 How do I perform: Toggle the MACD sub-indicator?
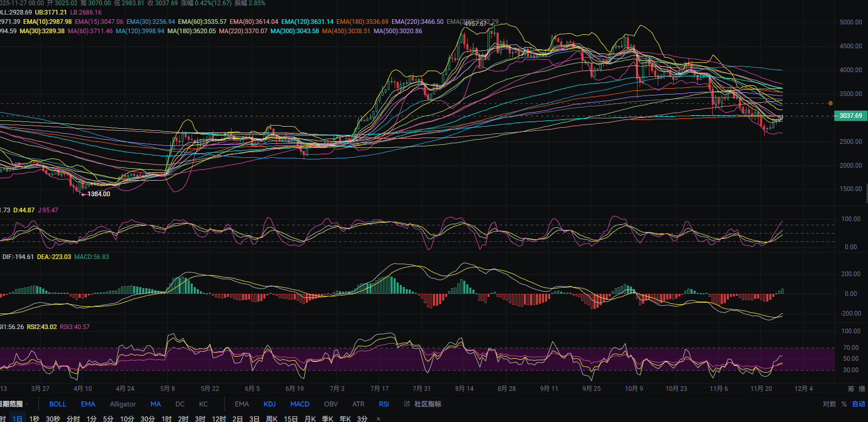click(x=300, y=404)
